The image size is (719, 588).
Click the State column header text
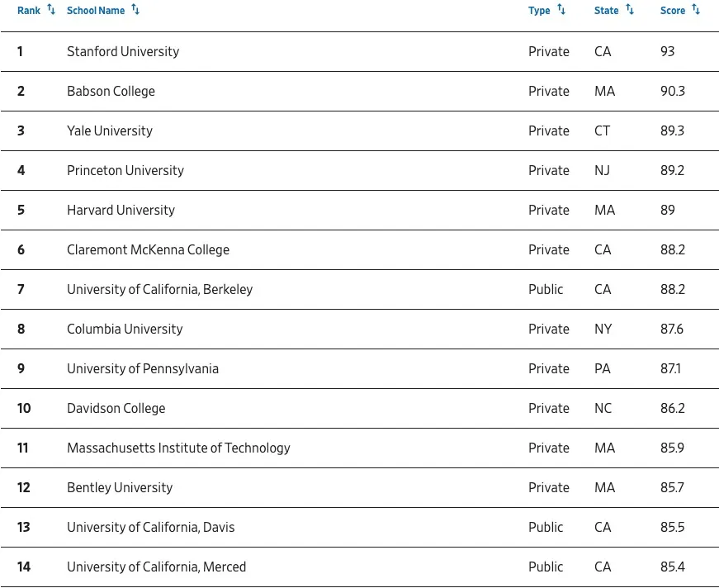(x=606, y=11)
